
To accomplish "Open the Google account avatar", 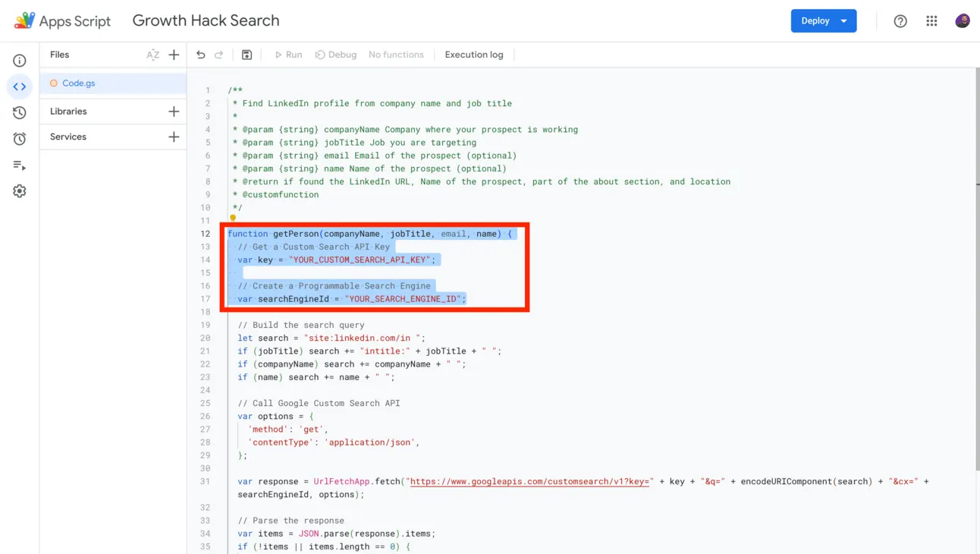I will (963, 21).
